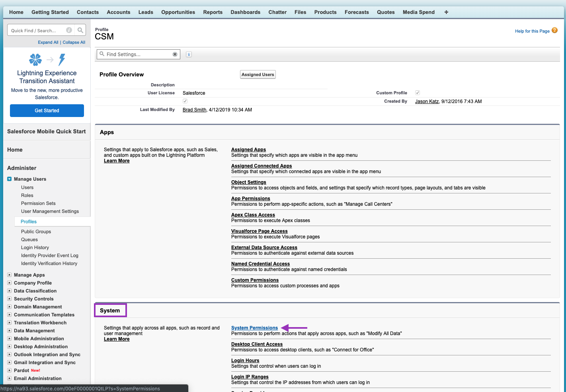This screenshot has width=566, height=392.
Task: Expand the Communication Templates section
Action: pos(10,315)
